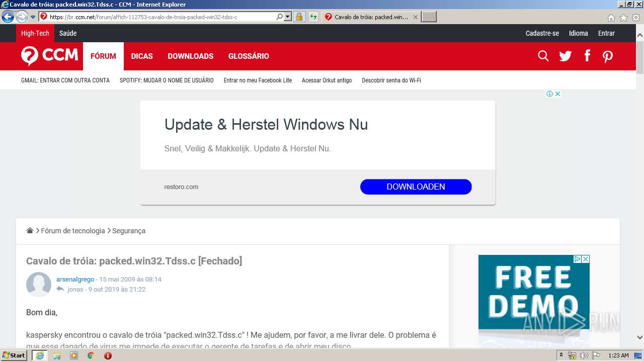The image size is (644, 362).
Task: Open the 'Segurança' breadcrumb
Action: 129,231
